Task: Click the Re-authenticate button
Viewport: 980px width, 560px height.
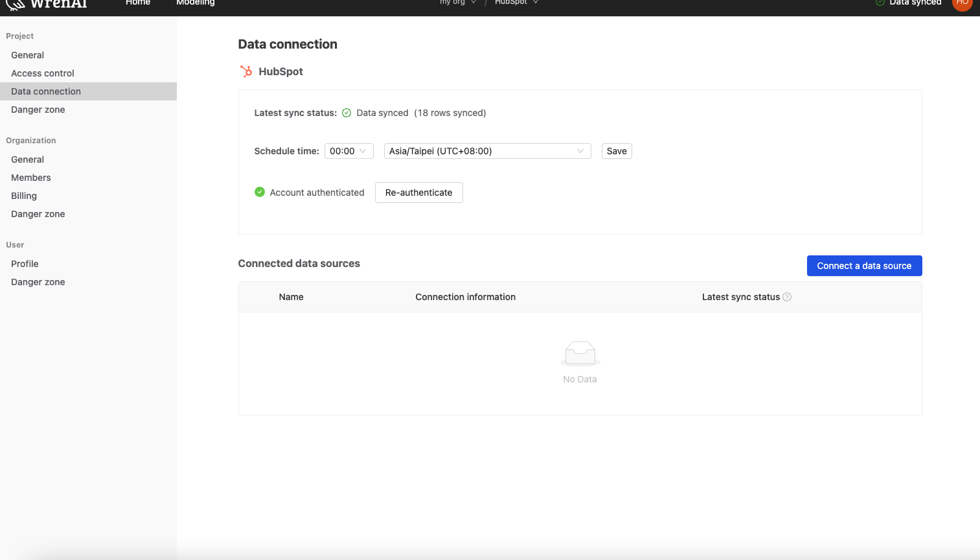Action: coord(419,192)
